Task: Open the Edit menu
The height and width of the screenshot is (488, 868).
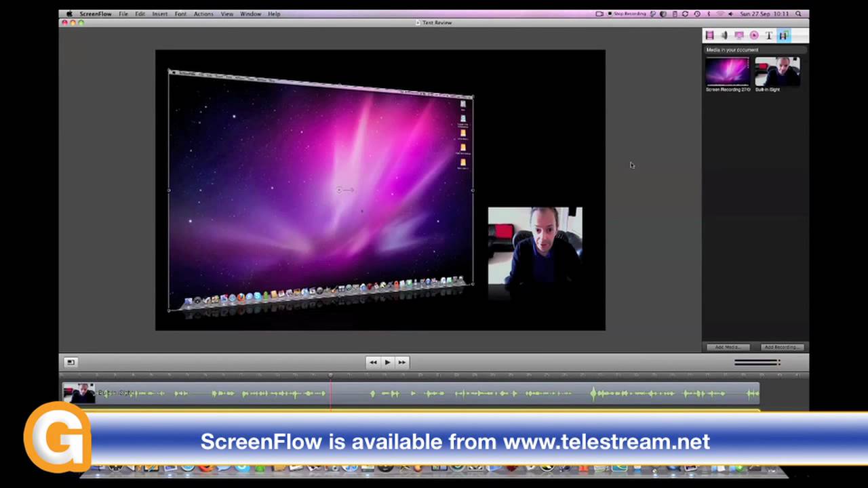Action: [x=140, y=14]
